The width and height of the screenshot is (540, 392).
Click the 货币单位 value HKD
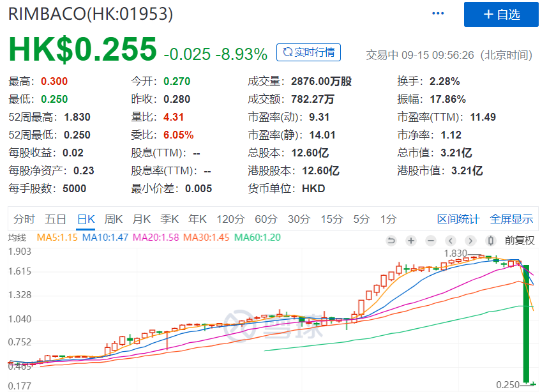(313, 189)
